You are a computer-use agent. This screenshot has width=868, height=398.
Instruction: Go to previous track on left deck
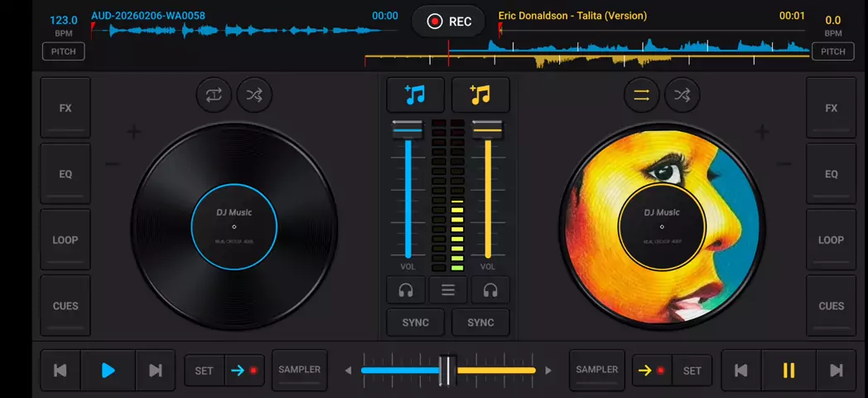60,371
